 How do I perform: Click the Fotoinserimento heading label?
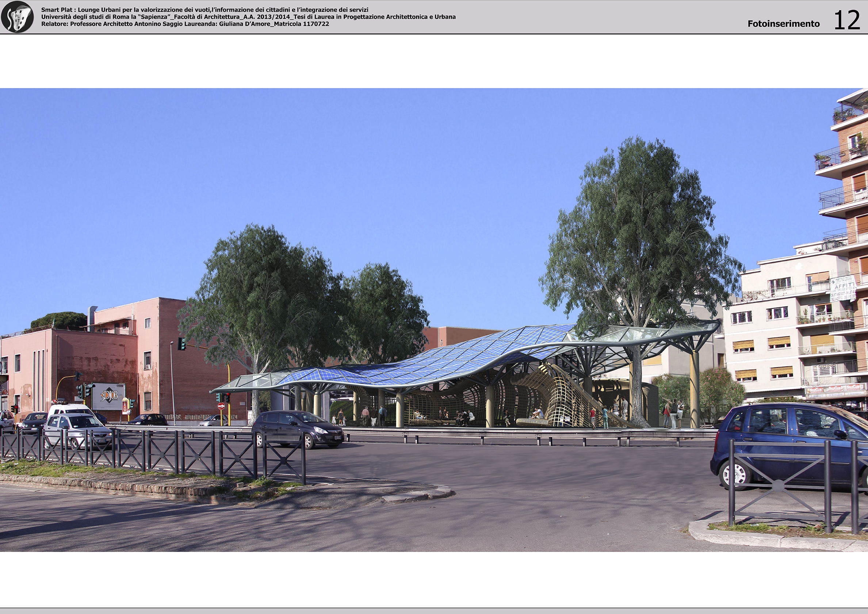point(783,24)
